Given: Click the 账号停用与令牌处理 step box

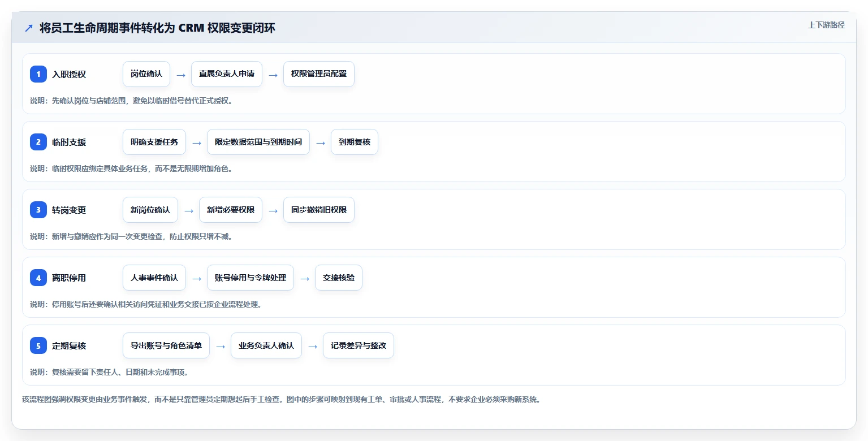Looking at the screenshot, I should [251, 278].
